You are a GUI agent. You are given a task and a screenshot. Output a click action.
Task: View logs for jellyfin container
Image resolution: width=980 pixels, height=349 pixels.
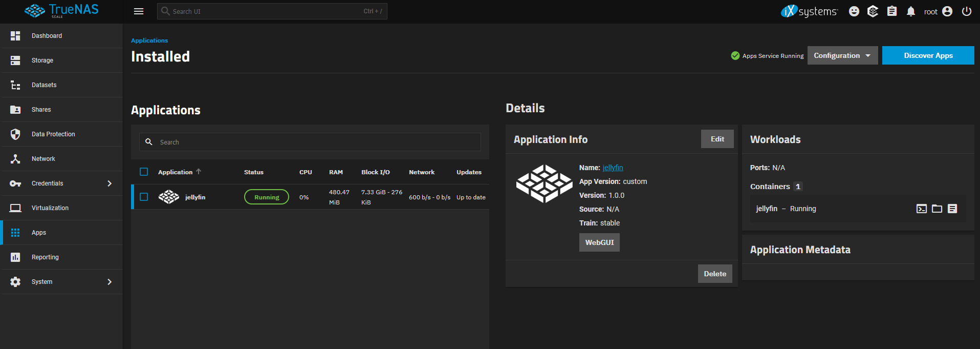coord(952,209)
